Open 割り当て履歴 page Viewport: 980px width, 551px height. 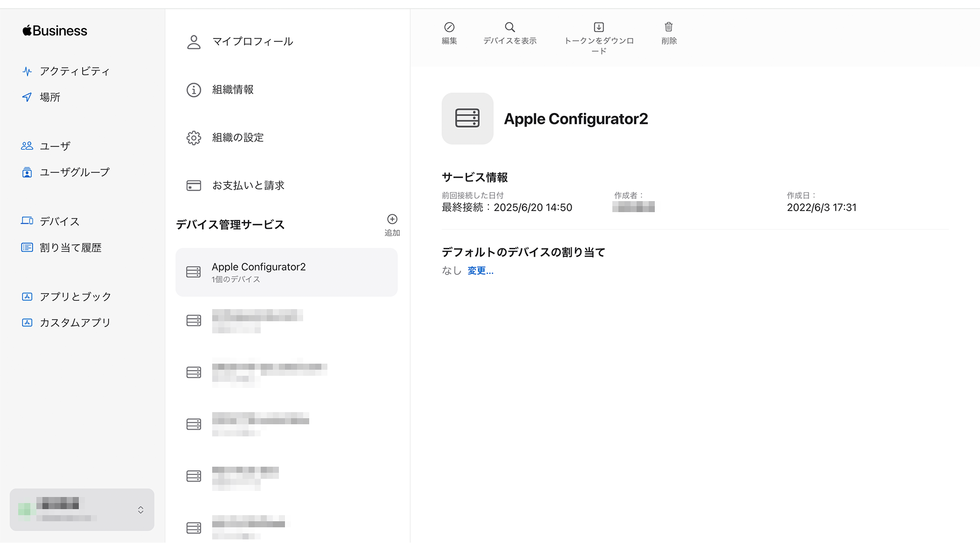tap(62, 247)
